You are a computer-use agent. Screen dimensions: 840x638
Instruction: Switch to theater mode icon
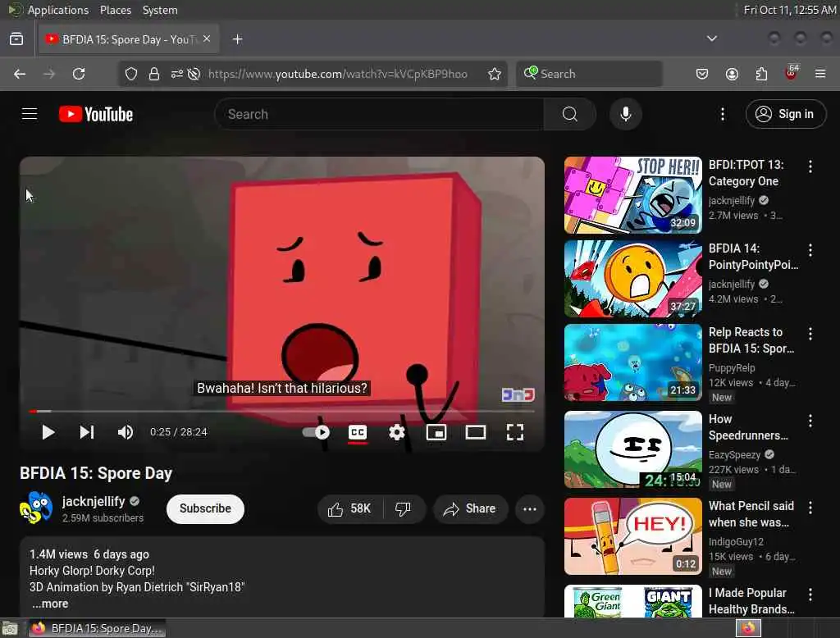click(x=476, y=432)
